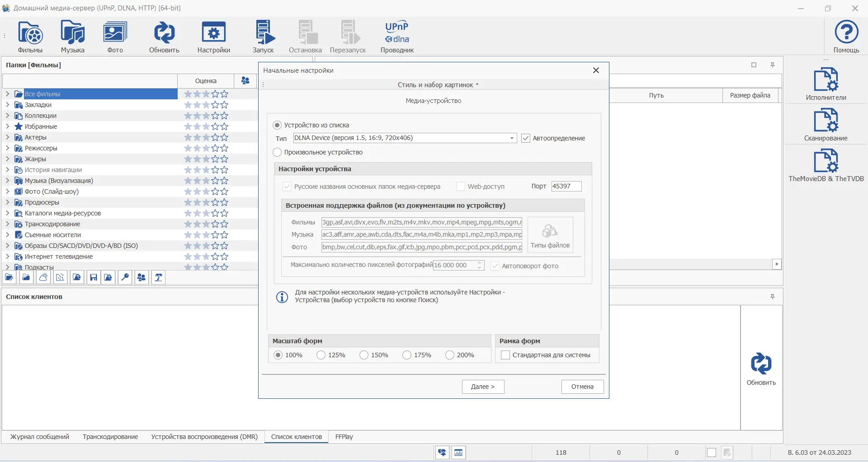Toggle the Автоопределение checkbox
The height and width of the screenshot is (462, 868).
pyautogui.click(x=526, y=138)
